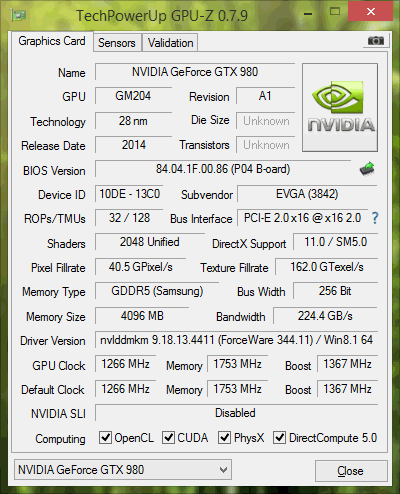Image resolution: width=400 pixels, height=494 pixels.
Task: Click the Technology field 28 nm
Action: (x=133, y=121)
